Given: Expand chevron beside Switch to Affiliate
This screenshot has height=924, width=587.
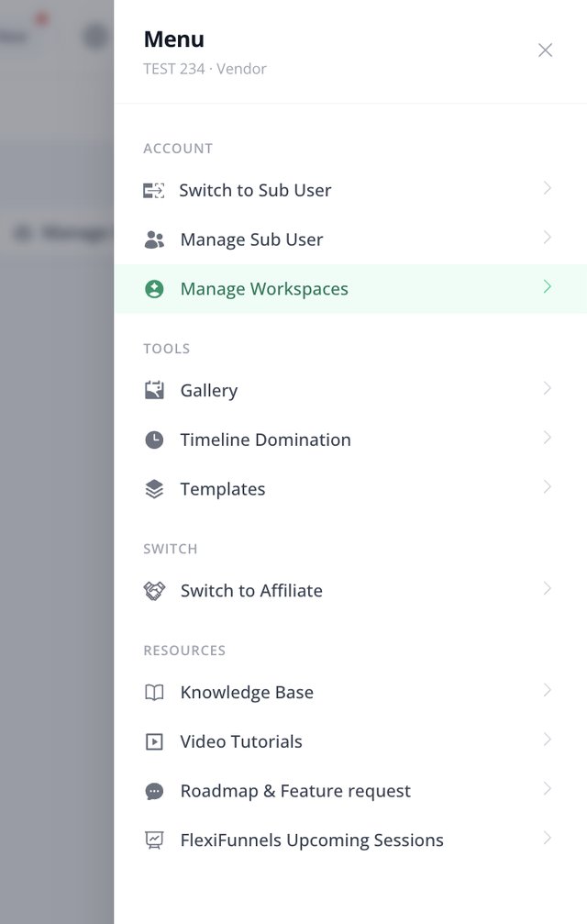Looking at the screenshot, I should [547, 588].
